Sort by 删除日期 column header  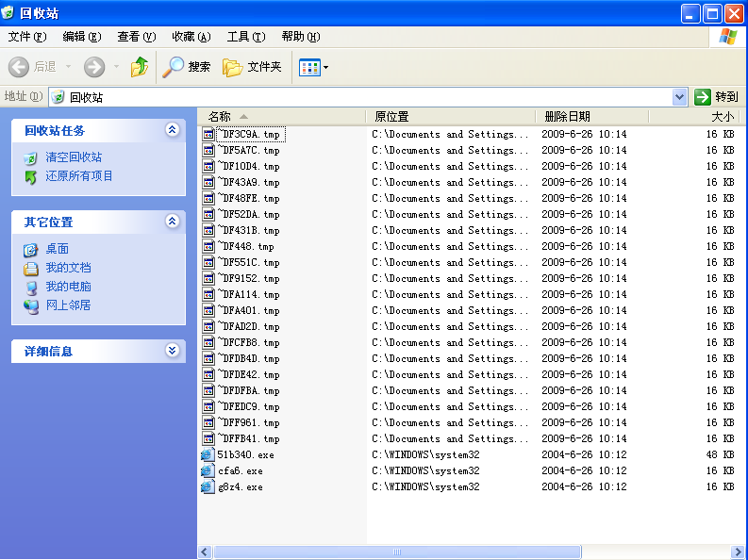pyautogui.click(x=592, y=117)
